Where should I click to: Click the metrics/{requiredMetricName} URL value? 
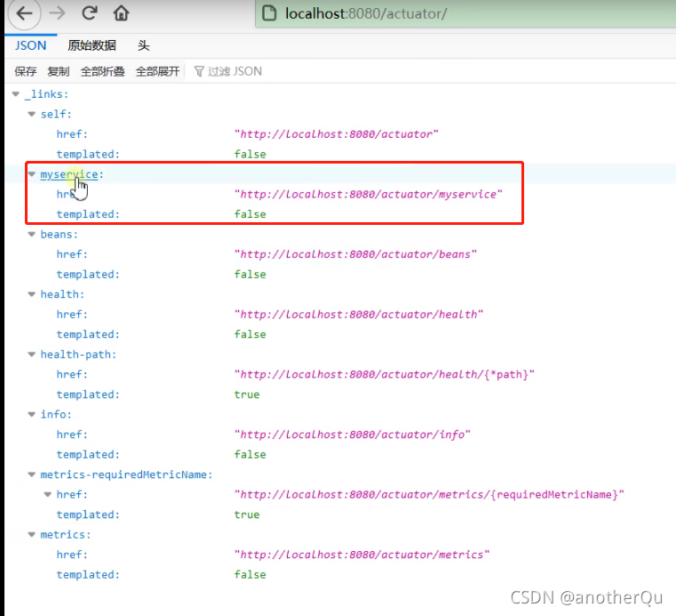tap(429, 494)
